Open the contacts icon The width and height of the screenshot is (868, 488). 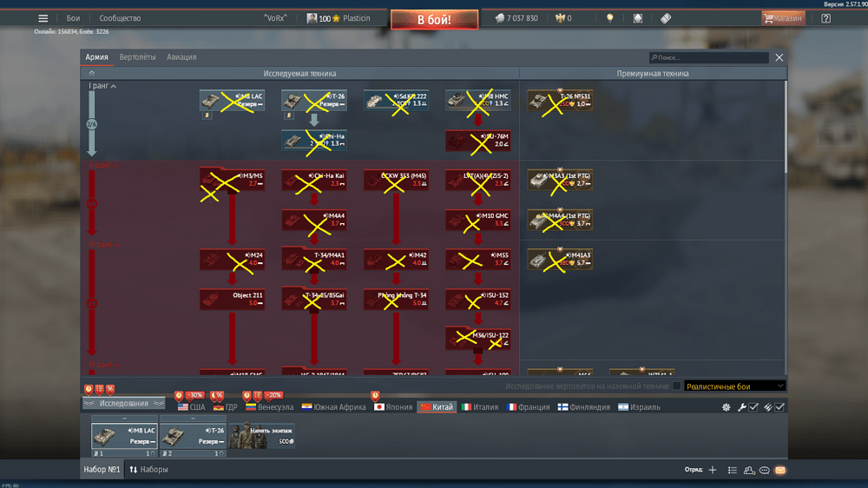(x=749, y=470)
